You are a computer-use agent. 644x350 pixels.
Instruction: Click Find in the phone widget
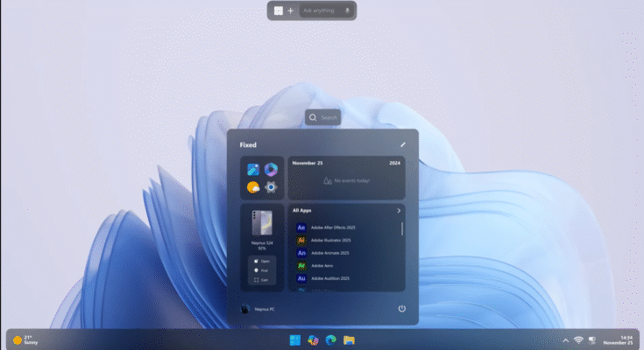pos(262,270)
